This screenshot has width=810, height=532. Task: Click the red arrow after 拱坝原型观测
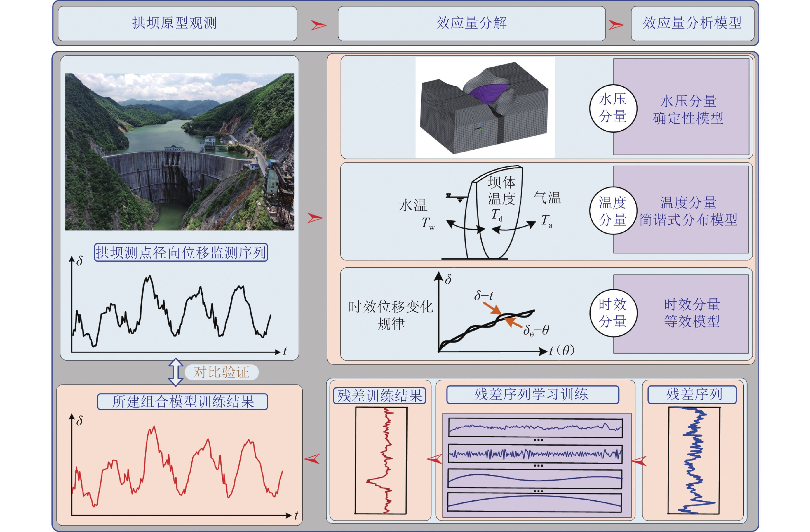(x=318, y=25)
